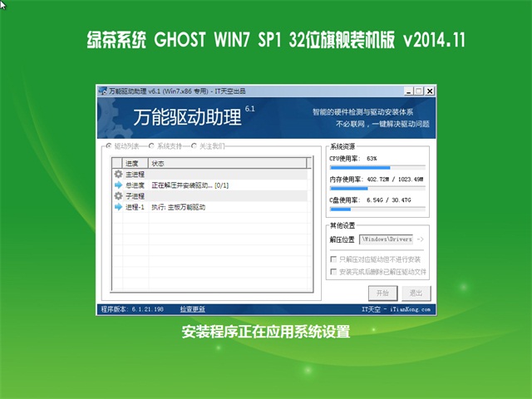Click status text 执行: 主板万能驱动

(x=179, y=207)
